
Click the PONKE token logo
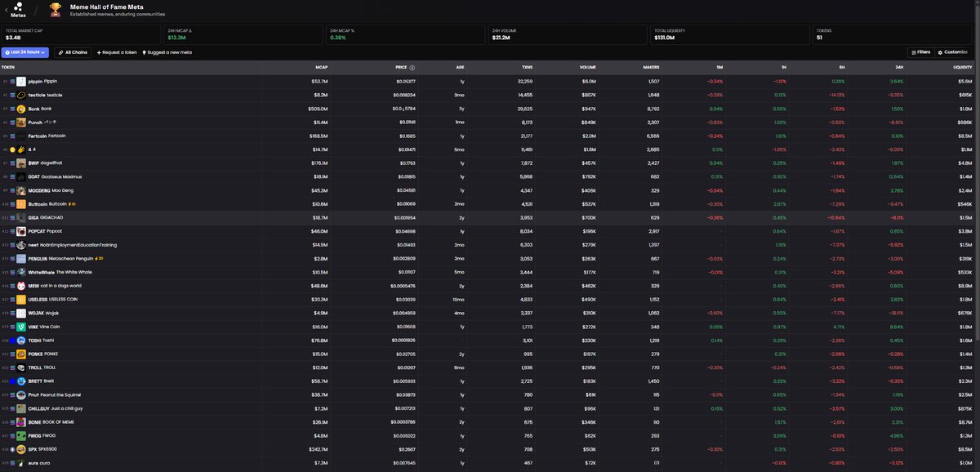21,354
